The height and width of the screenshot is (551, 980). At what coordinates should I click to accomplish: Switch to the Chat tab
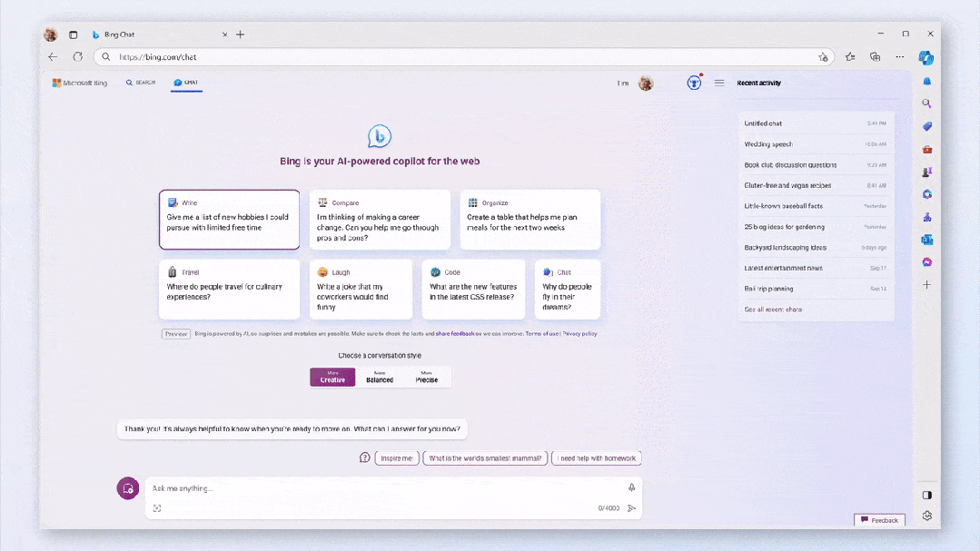click(186, 83)
